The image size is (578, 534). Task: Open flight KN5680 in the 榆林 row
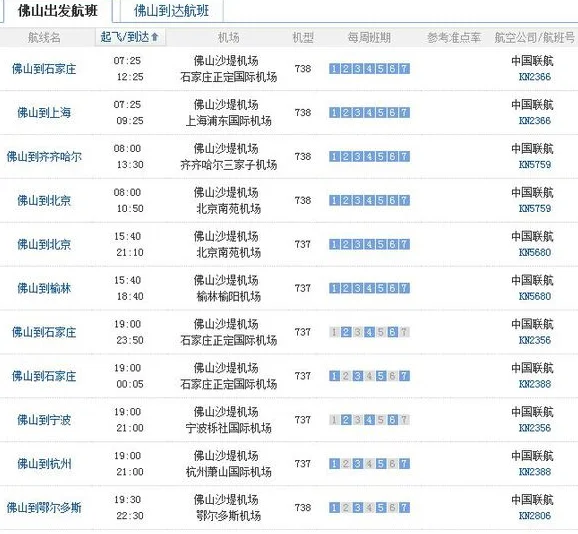coord(535,296)
